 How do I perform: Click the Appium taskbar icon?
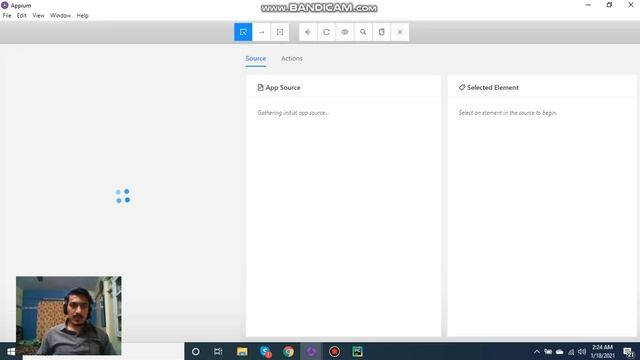(x=311, y=351)
